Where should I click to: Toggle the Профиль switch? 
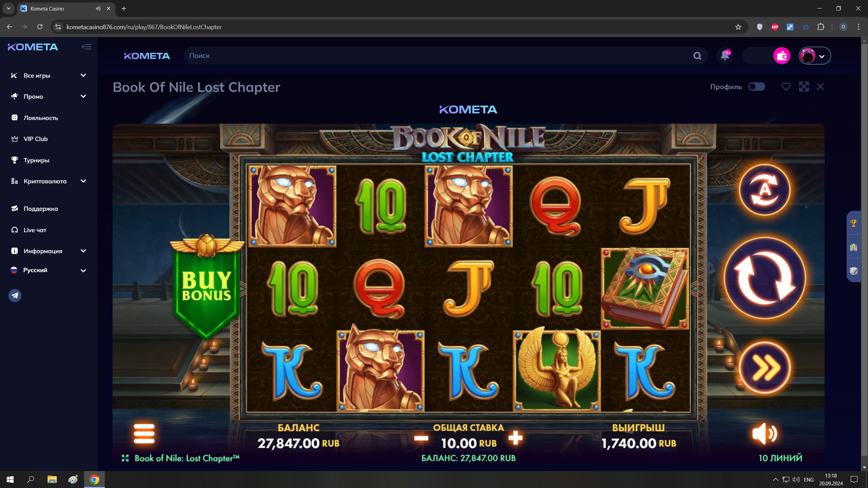[756, 87]
